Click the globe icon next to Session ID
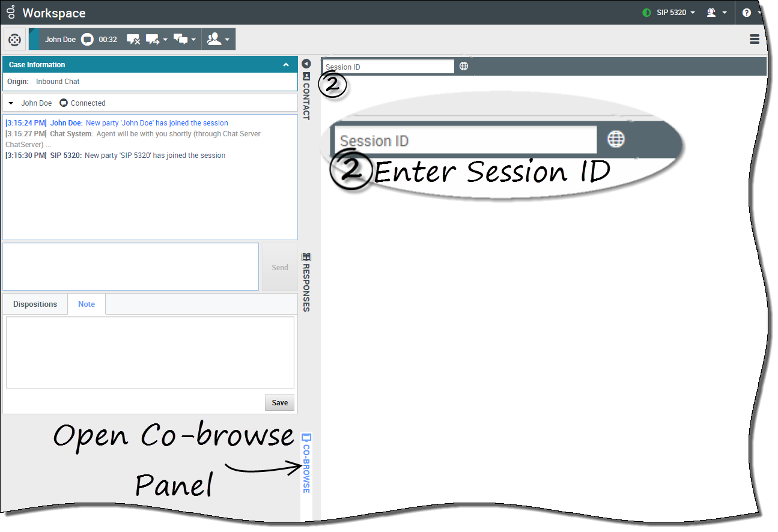 point(464,66)
